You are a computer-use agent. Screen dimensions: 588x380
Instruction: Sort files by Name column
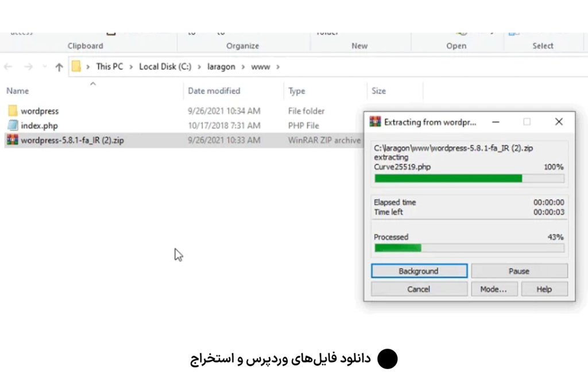[x=18, y=91]
